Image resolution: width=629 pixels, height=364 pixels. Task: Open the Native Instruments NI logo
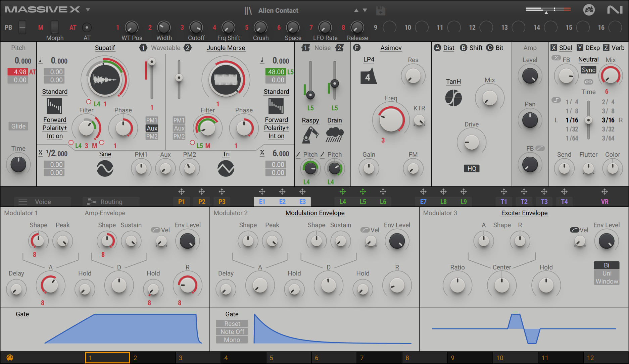pos(615,10)
